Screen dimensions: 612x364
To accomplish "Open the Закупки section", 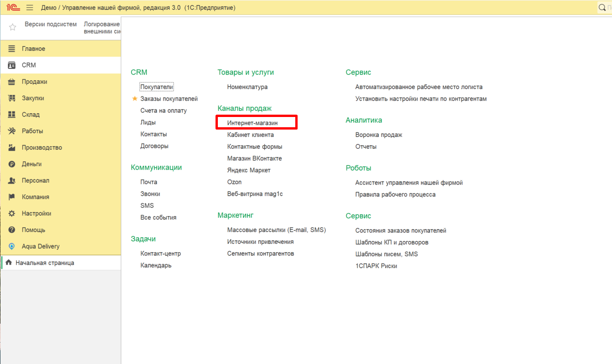I will (x=61, y=98).
